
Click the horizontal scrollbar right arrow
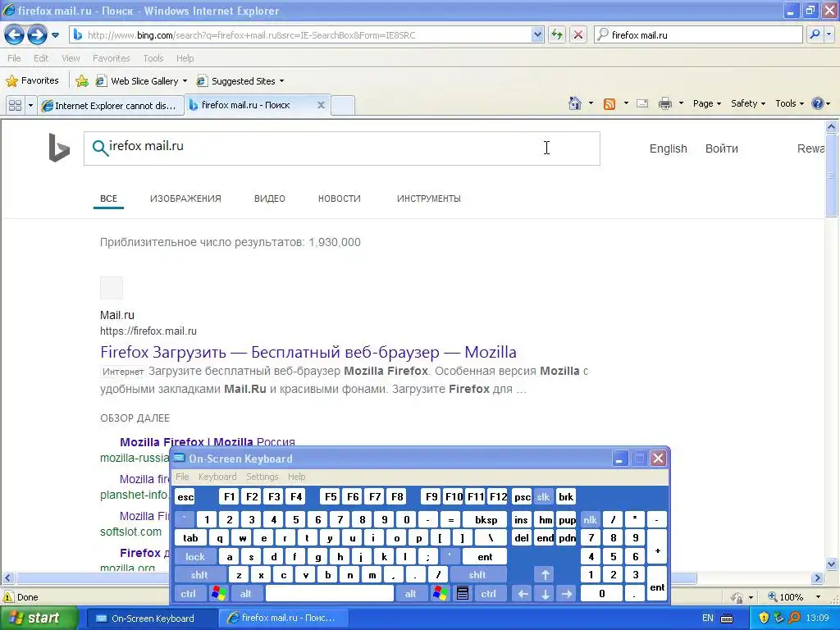pyautogui.click(x=818, y=578)
